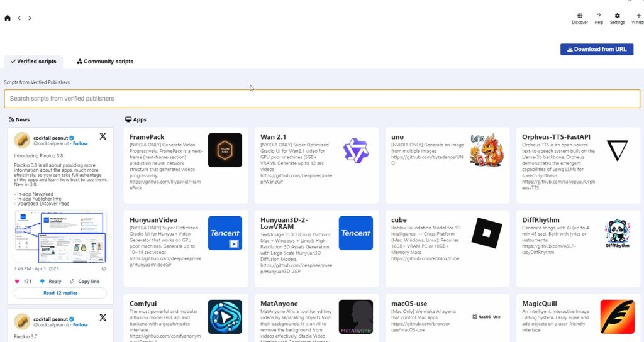Go back with the left arrow
This screenshot has width=644, height=342.
click(19, 18)
